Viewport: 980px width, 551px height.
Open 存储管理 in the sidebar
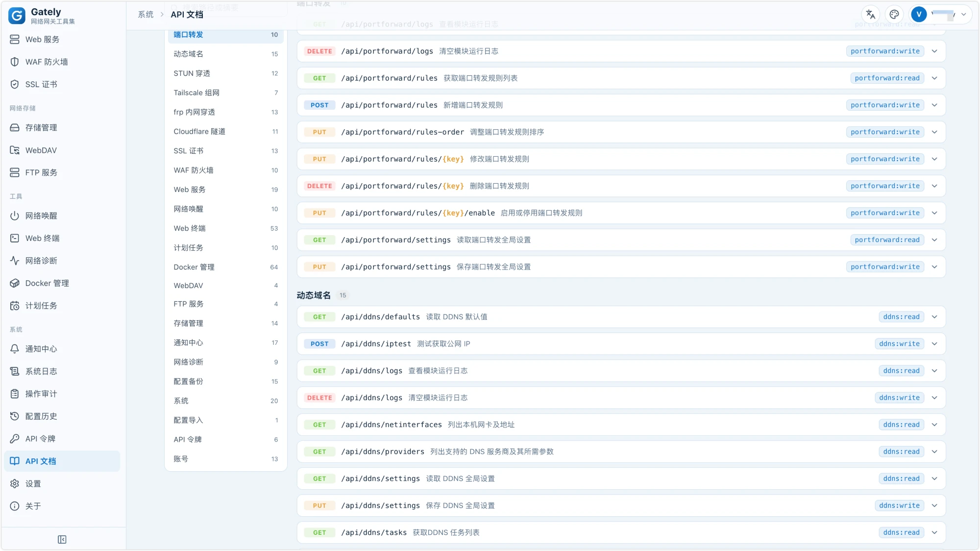click(x=62, y=128)
